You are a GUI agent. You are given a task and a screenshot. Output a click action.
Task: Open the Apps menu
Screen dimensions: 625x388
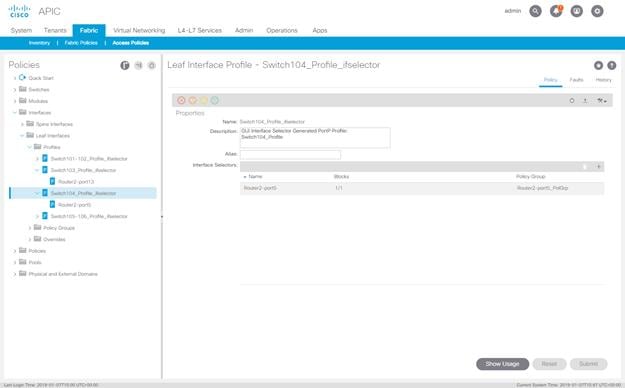(x=320, y=30)
